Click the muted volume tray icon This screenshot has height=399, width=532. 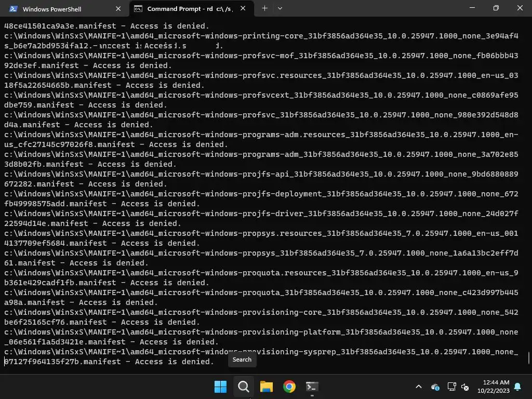[465, 387]
